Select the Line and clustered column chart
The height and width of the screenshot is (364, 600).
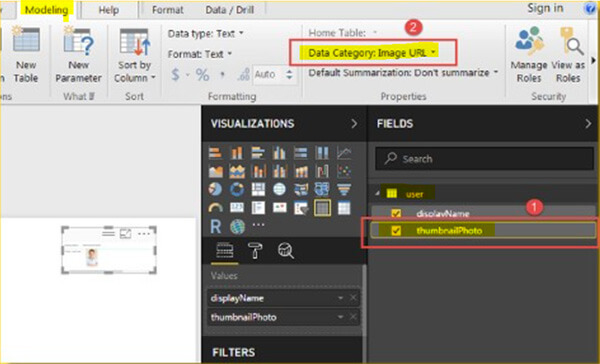[279, 171]
